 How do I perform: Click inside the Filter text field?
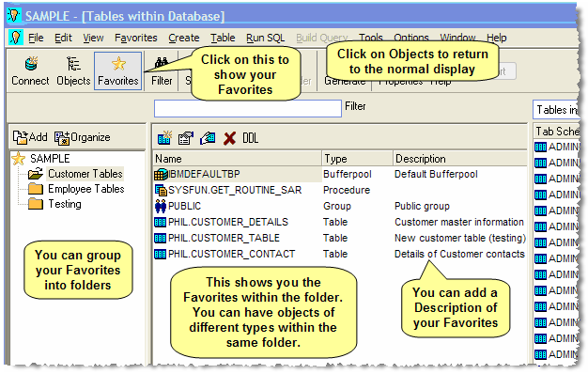247,108
